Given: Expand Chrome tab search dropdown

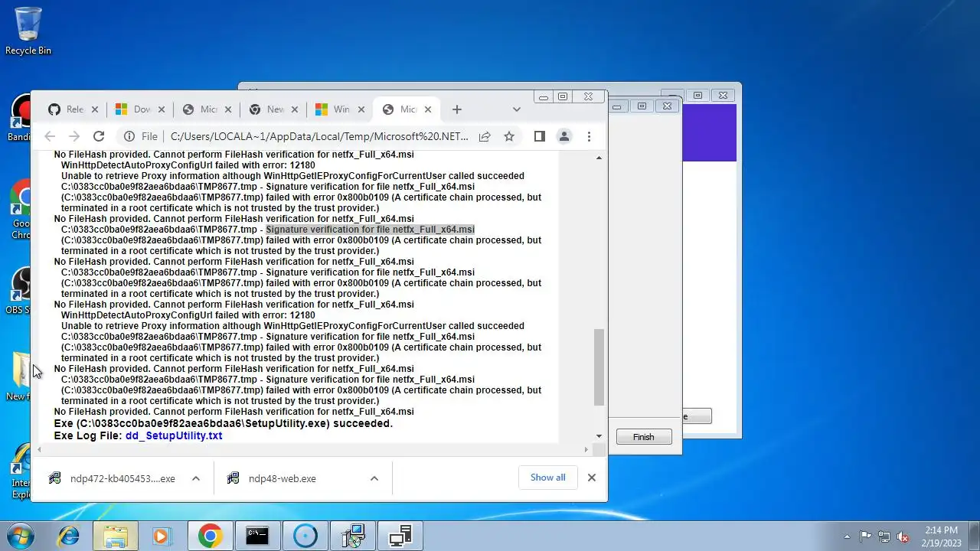Looking at the screenshot, I should coord(517,109).
